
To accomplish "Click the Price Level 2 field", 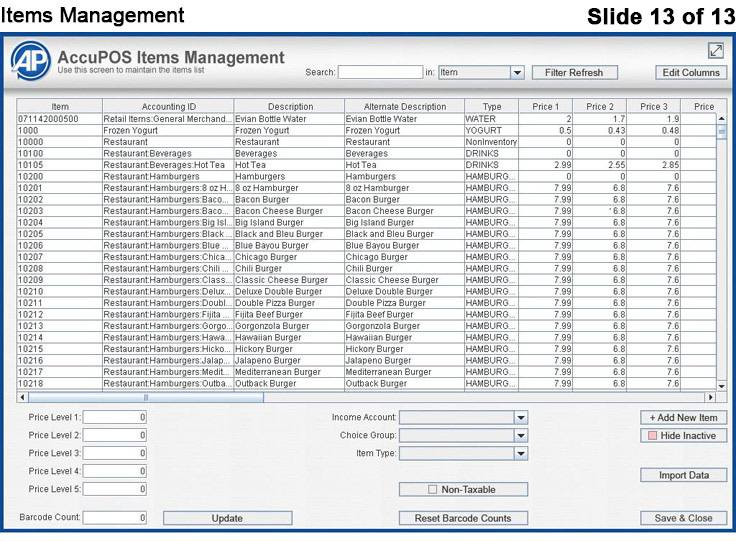I will pos(115,435).
